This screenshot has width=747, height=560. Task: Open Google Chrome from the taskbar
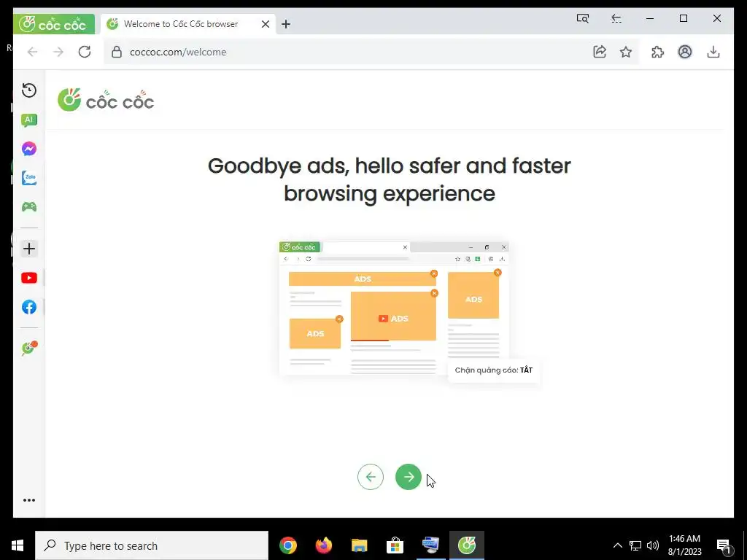pos(288,545)
